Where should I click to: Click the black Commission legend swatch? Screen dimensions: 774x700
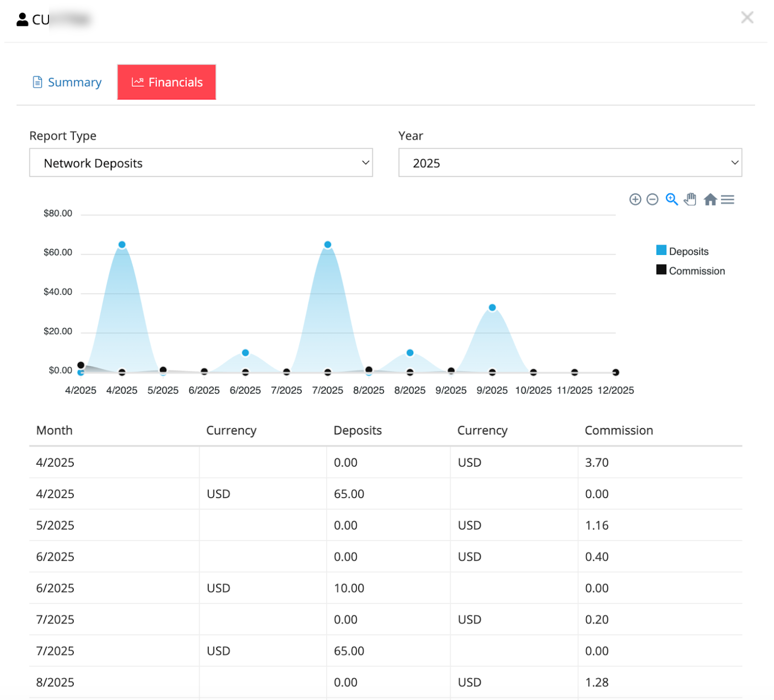[661, 270]
